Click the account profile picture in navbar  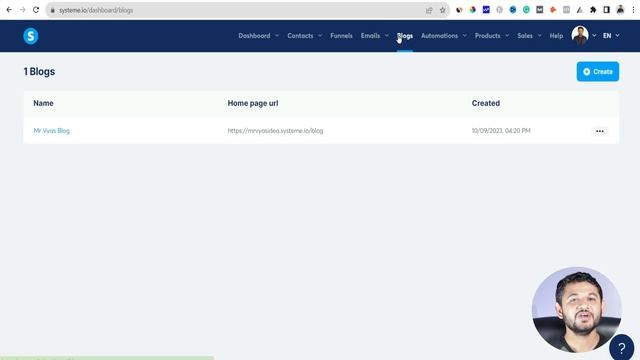(x=580, y=36)
